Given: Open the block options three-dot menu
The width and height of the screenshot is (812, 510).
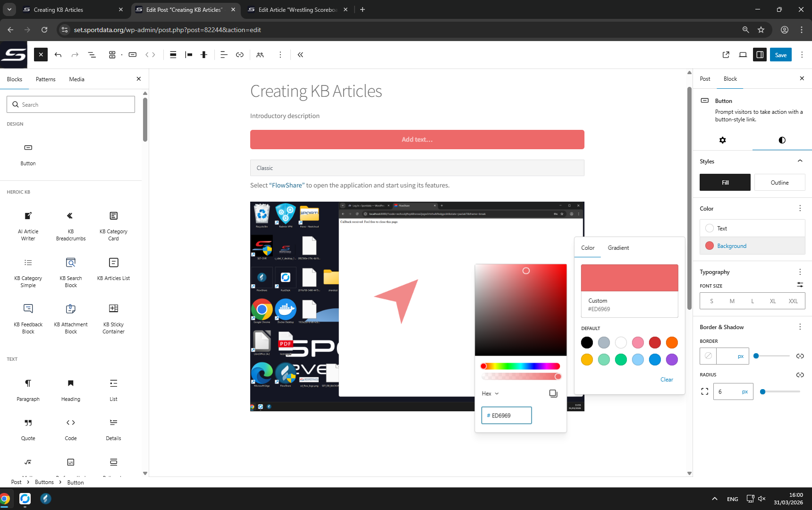Looking at the screenshot, I should pyautogui.click(x=280, y=55).
